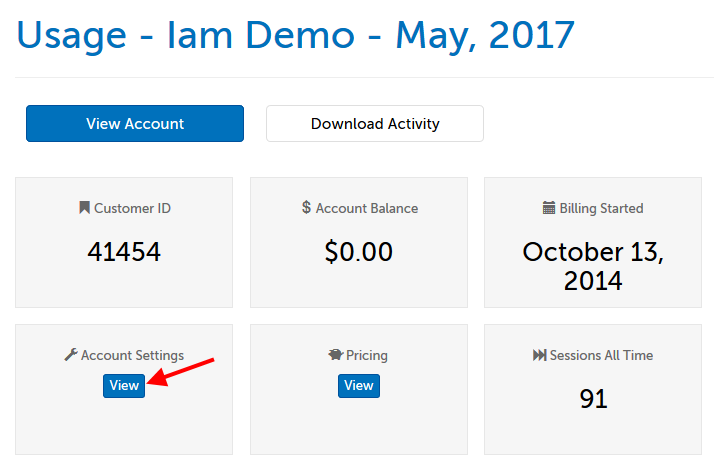Click the Account Settings label text

click(132, 355)
